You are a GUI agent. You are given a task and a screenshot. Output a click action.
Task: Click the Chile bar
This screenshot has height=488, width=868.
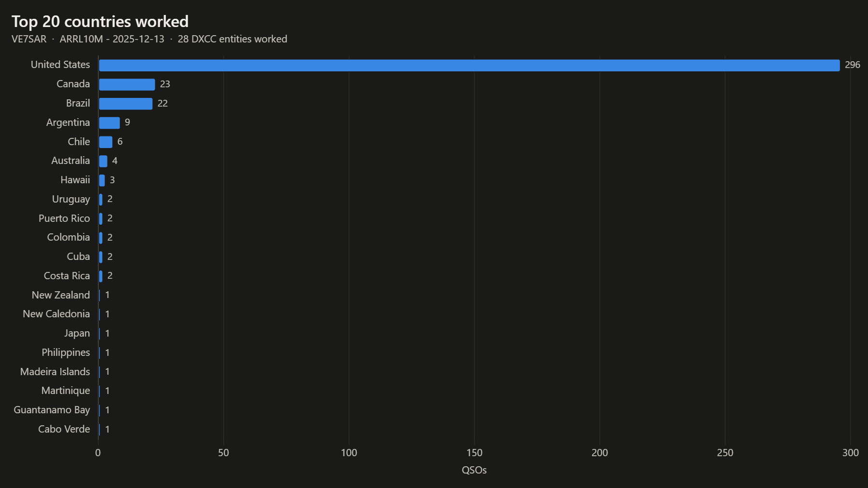[106, 142]
